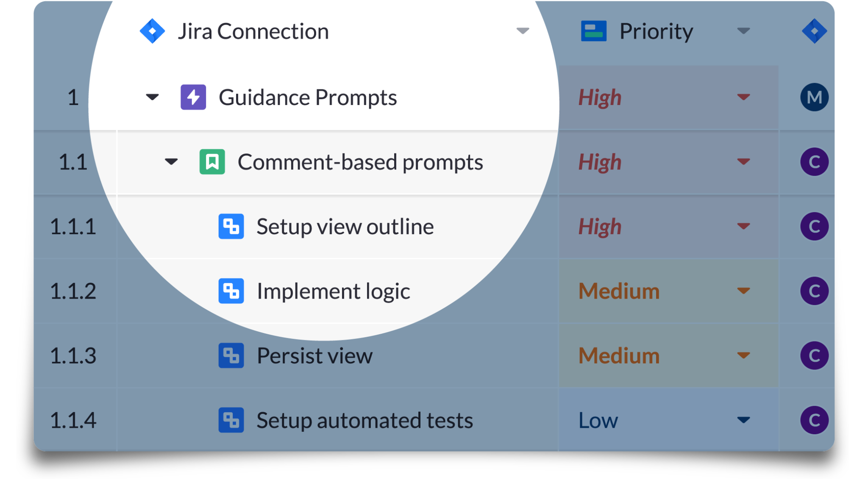The width and height of the screenshot is (868, 488).
Task: Collapse the Comment-based prompts section
Action: [x=170, y=161]
